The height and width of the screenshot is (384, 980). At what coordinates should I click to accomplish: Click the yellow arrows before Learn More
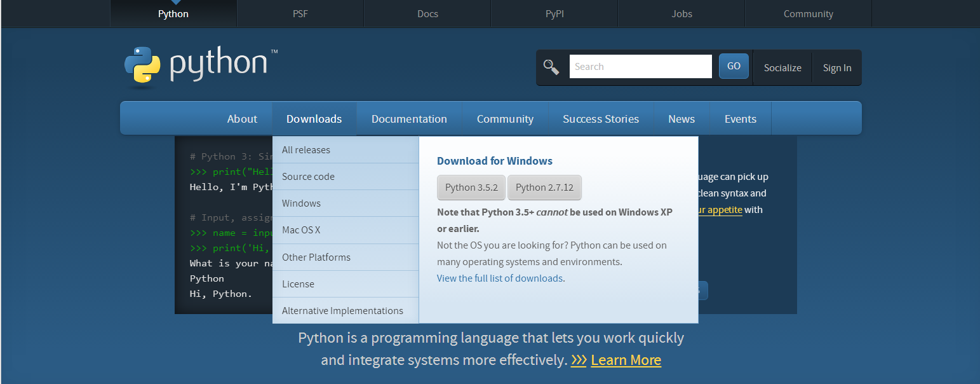tap(578, 360)
